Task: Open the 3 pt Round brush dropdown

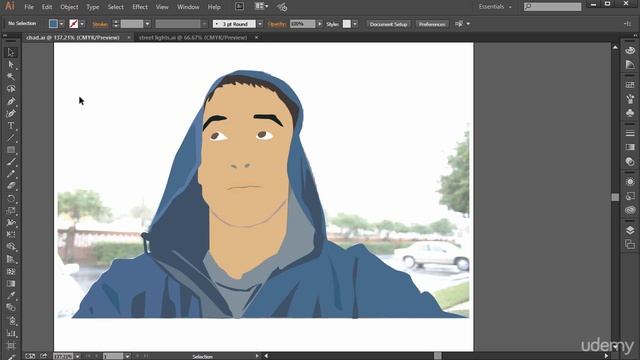Action: [x=260, y=24]
